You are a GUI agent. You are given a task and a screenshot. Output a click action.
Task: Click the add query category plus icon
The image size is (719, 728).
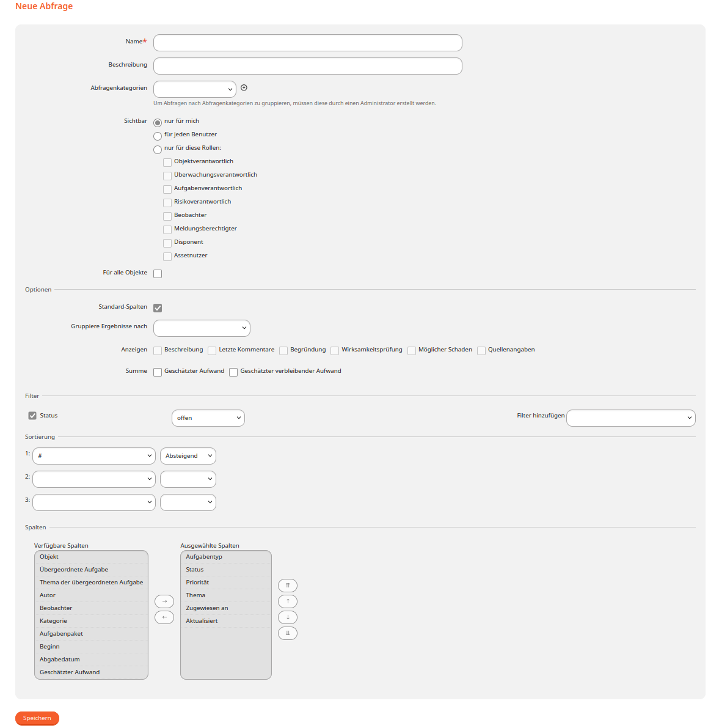tap(244, 88)
